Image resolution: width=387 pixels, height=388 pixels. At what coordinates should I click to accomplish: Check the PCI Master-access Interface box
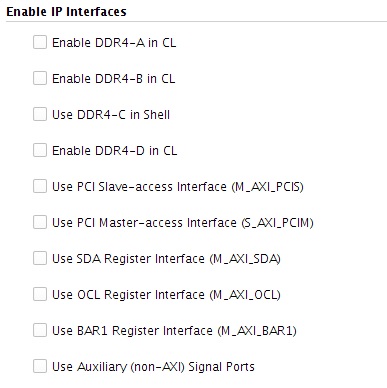coord(40,222)
